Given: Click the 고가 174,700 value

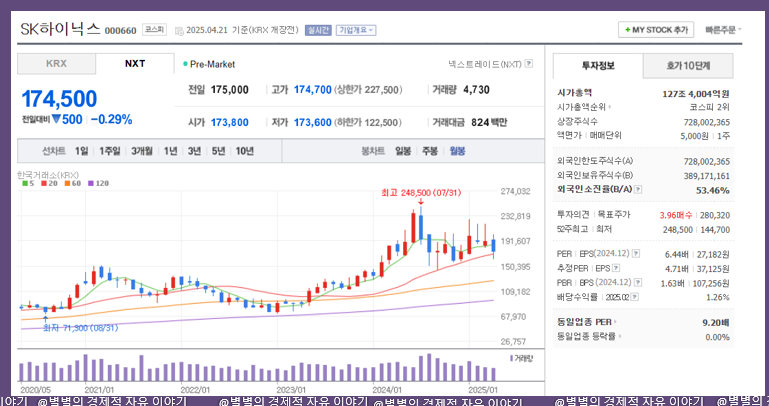Looking at the screenshot, I should (x=313, y=90).
